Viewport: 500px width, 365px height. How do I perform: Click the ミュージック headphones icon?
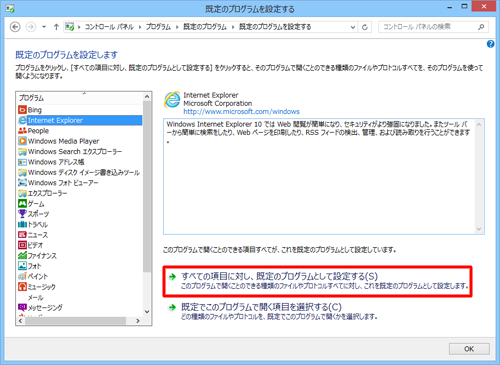point(22,286)
